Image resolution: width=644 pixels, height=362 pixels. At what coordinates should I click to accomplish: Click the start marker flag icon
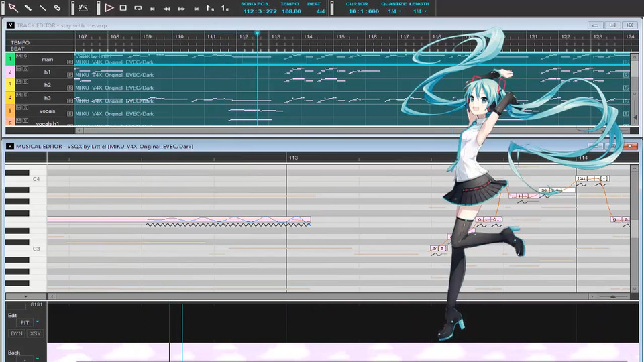pyautogui.click(x=210, y=8)
